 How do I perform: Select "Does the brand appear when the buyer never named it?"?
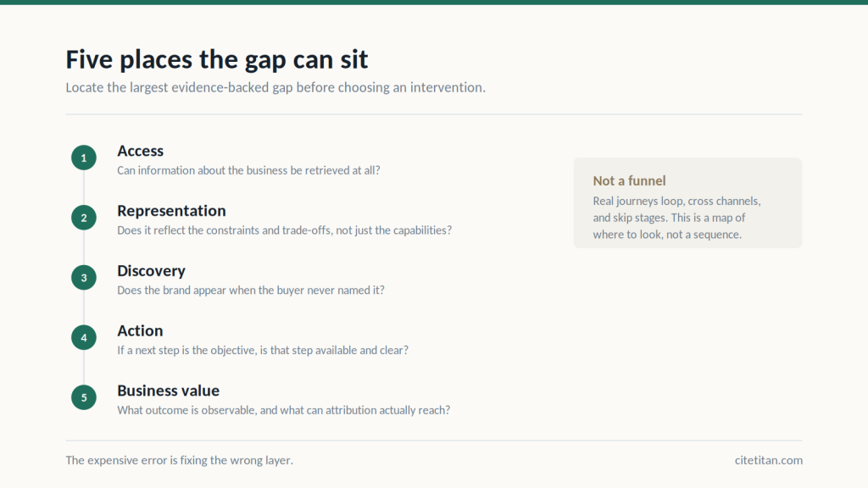coord(251,290)
